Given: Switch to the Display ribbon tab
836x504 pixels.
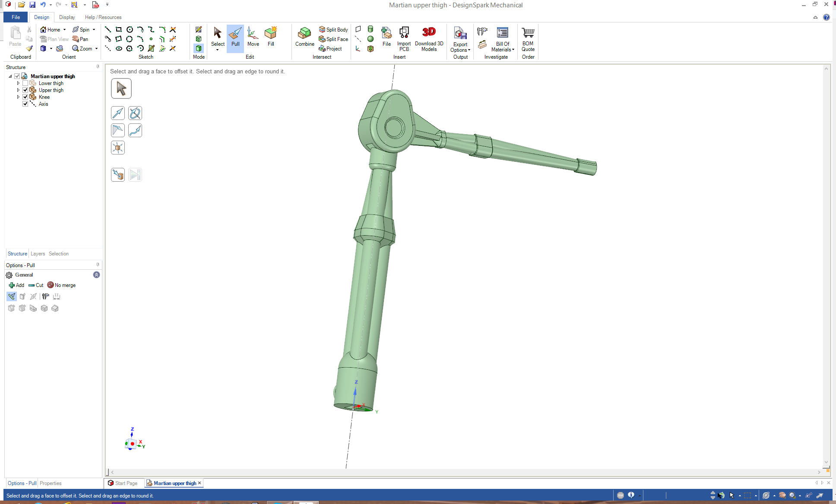Looking at the screenshot, I should (67, 17).
